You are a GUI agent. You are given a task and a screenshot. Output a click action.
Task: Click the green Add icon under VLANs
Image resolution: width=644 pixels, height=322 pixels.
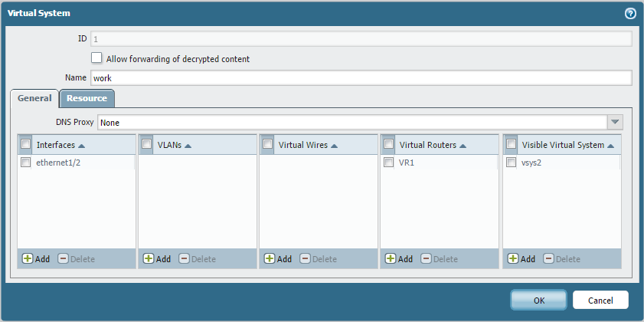pos(149,259)
